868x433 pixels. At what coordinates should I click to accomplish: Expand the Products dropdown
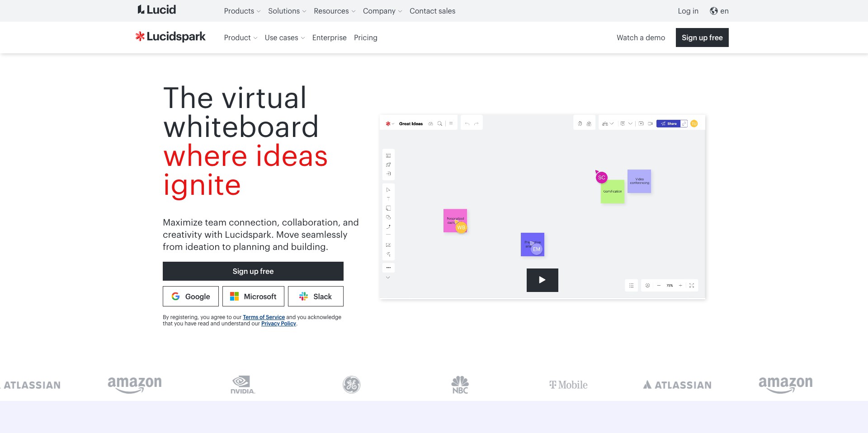[242, 11]
